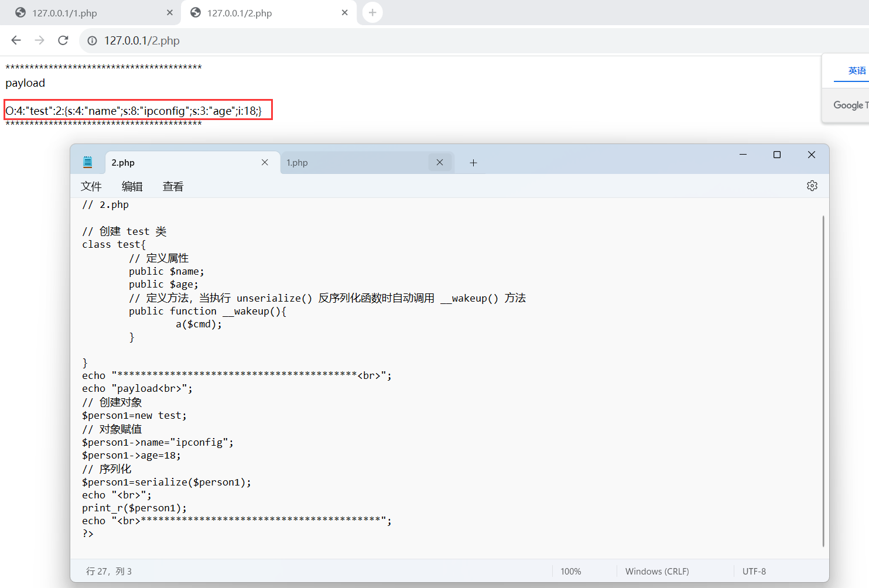The image size is (869, 588).
Task: Click the $person1=serialize($person1); line
Action: 167,482
